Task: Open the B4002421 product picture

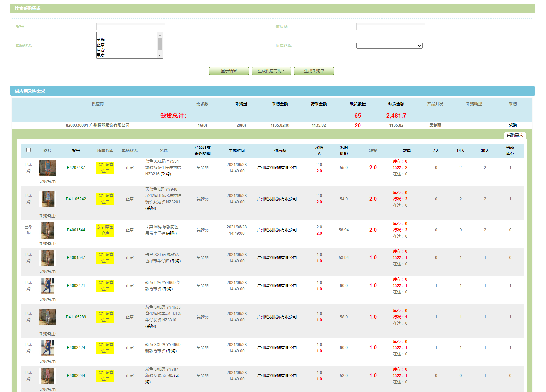Action: point(47,286)
